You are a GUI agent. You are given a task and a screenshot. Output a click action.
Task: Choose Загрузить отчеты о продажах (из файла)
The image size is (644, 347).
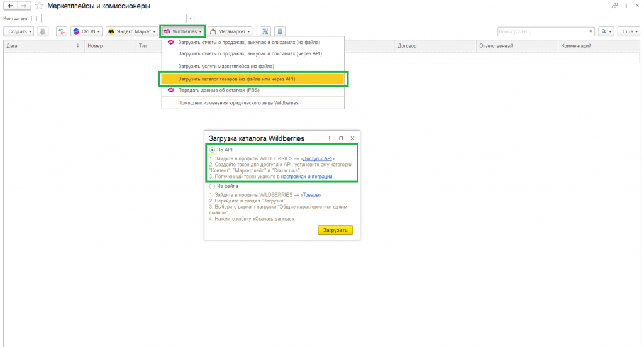point(253,42)
